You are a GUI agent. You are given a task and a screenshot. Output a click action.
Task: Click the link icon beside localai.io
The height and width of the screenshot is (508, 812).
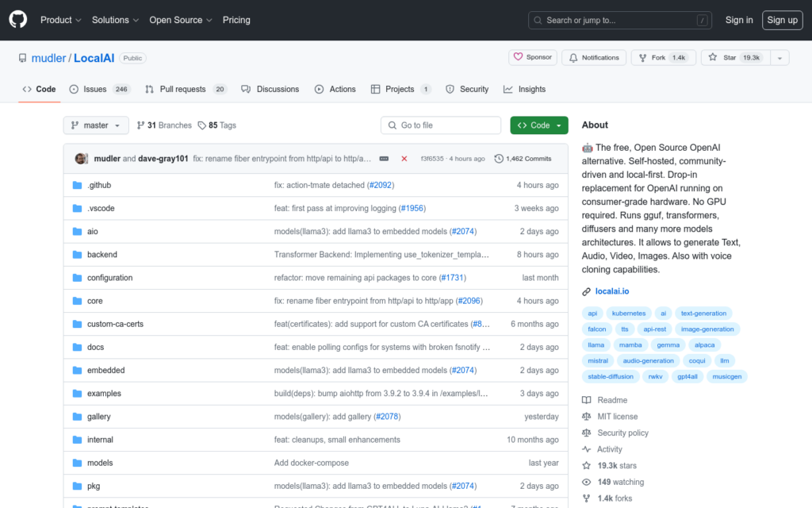coord(586,292)
